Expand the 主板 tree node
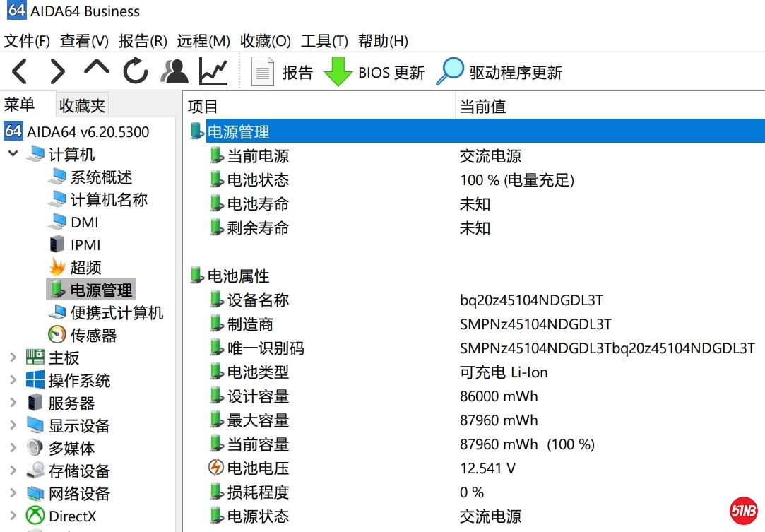Screen dimensions: 765x532 (13, 357)
